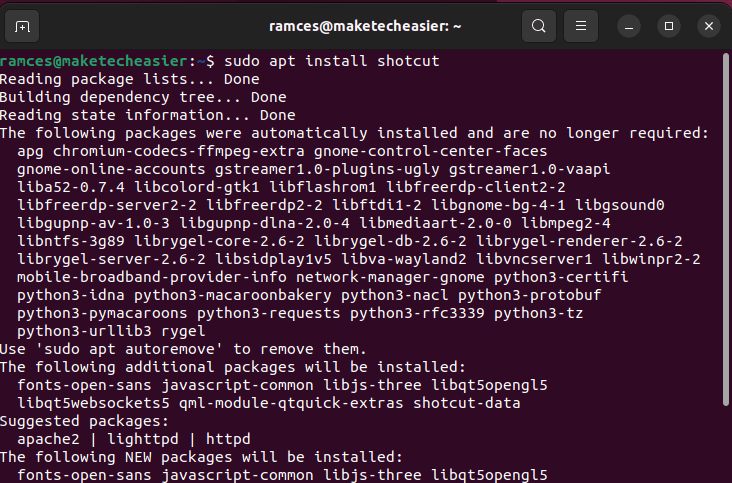Click package name 'gstreamer1.0-plugins-ugly'
Screen dimensions: 732x483
click(327, 169)
